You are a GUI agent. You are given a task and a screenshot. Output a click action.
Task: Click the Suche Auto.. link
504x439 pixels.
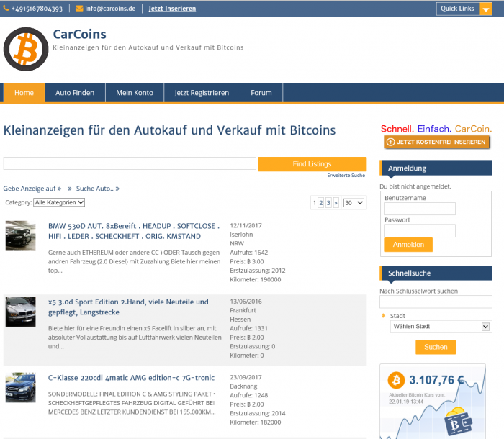[x=98, y=189]
